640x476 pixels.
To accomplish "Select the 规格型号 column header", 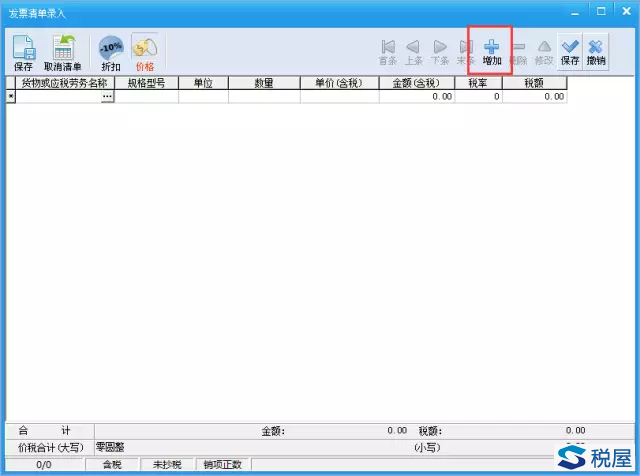I will pyautogui.click(x=147, y=83).
